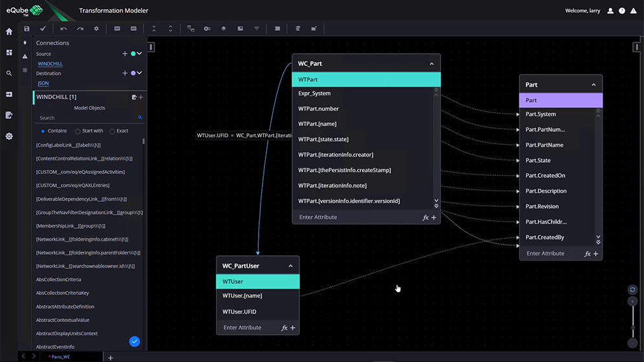This screenshot has width=644, height=362.
Task: Click the plus icon in WC_PartUser attribute row
Action: [293, 328]
